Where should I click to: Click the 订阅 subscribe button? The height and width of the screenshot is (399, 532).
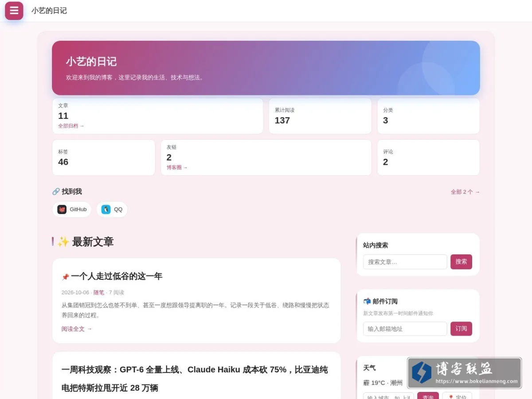(461, 329)
